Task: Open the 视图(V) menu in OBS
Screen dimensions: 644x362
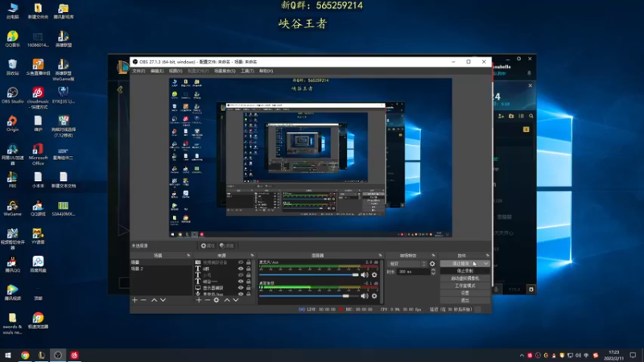Action: point(175,71)
